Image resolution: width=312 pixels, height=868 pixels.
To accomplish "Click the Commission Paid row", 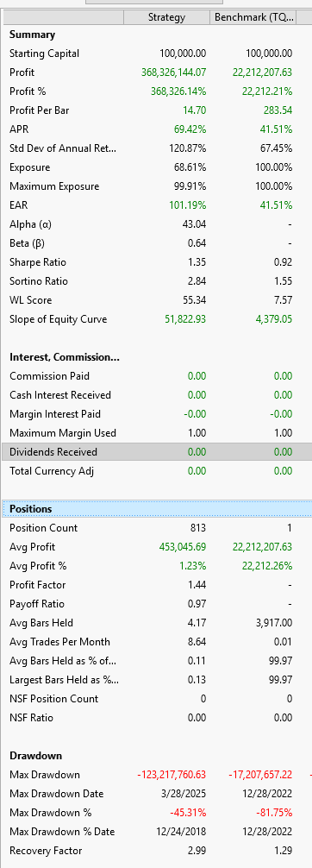I will tap(157, 376).
